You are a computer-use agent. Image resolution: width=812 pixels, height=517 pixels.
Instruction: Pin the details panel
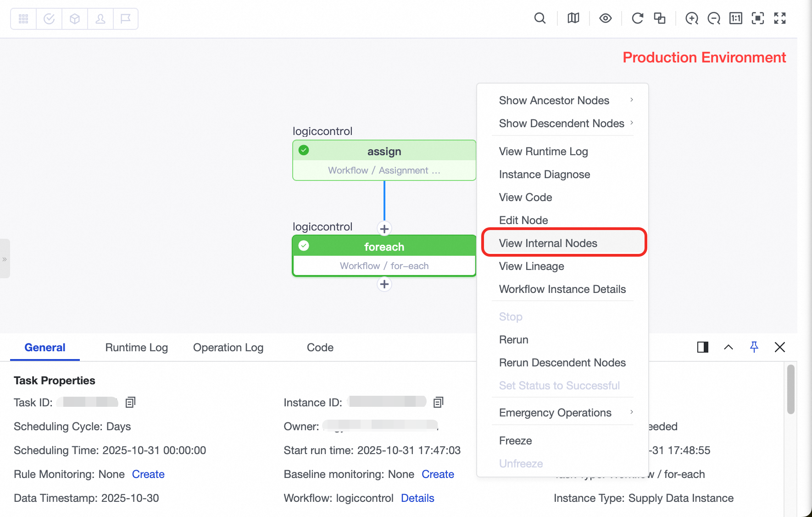point(754,347)
